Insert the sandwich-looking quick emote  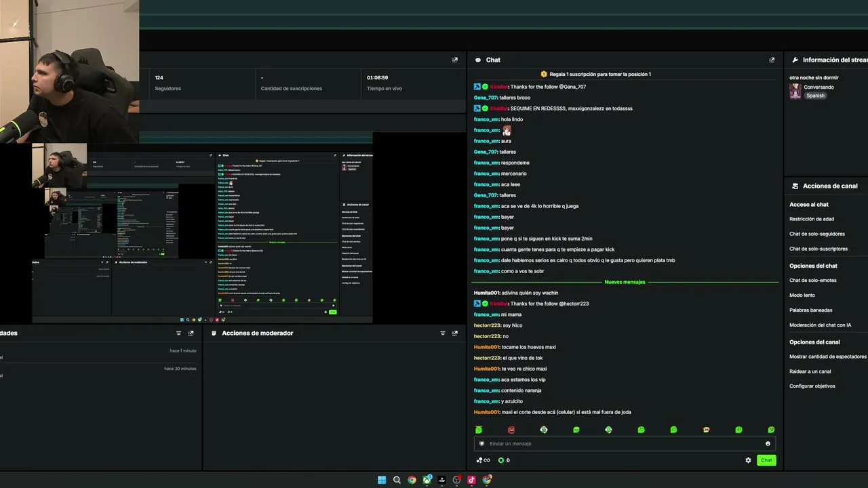[x=706, y=430]
